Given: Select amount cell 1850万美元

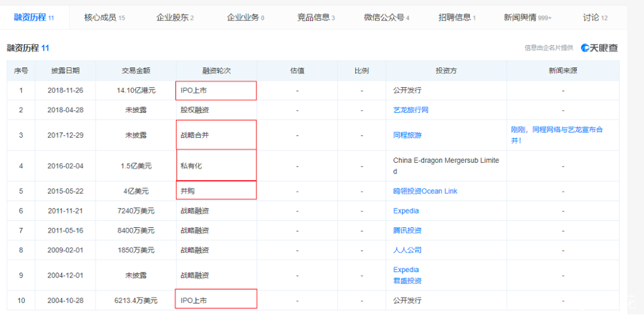Looking at the screenshot, I should pyautogui.click(x=136, y=250).
